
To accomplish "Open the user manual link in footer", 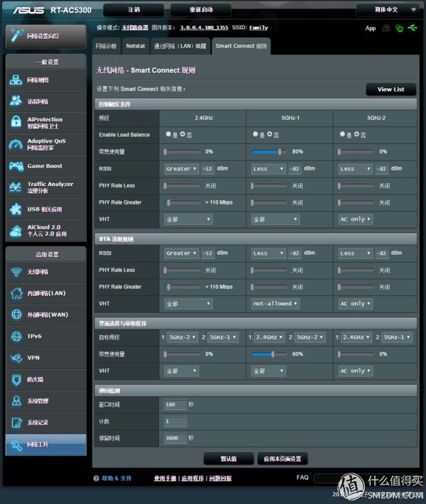I will 165,478.
